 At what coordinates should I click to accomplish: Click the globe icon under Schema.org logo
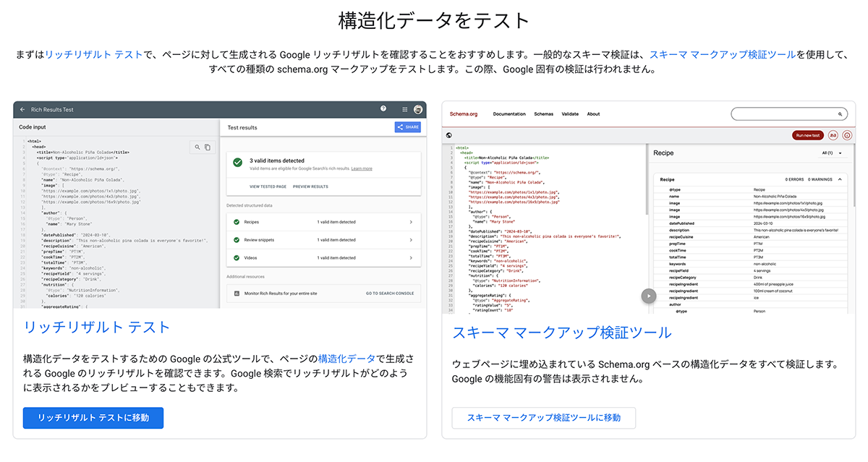click(449, 135)
